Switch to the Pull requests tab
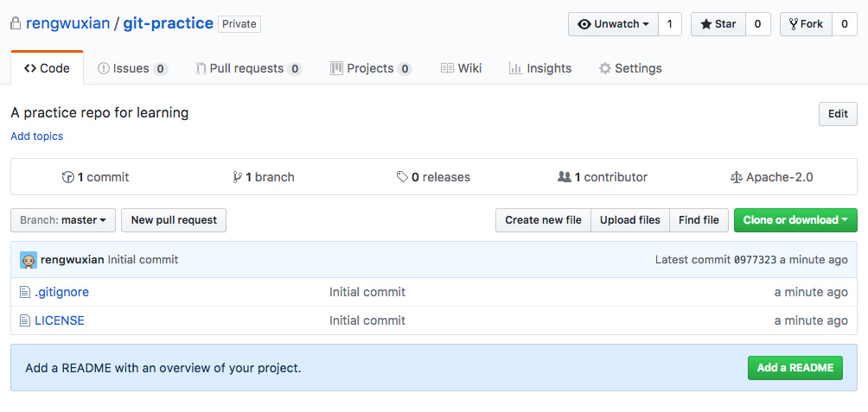This screenshot has width=868, height=412. click(x=248, y=68)
